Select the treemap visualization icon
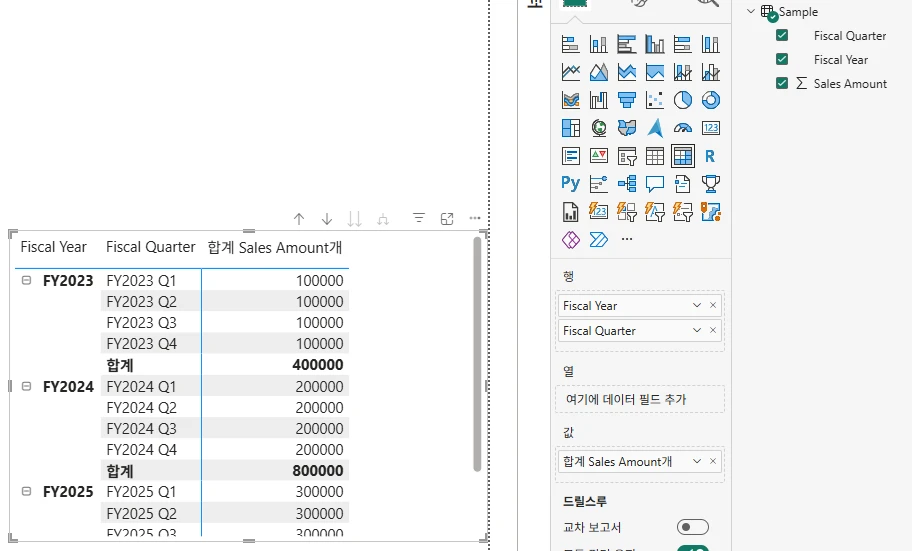Image resolution: width=912 pixels, height=551 pixels. (x=571, y=128)
